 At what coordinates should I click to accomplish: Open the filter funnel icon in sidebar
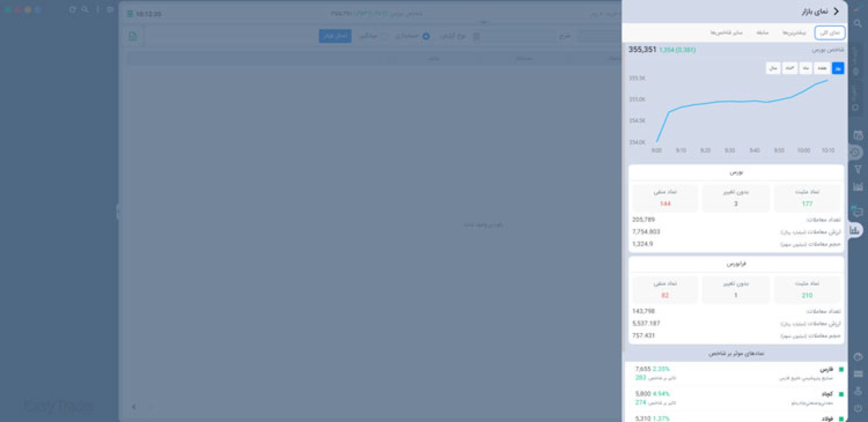858,169
